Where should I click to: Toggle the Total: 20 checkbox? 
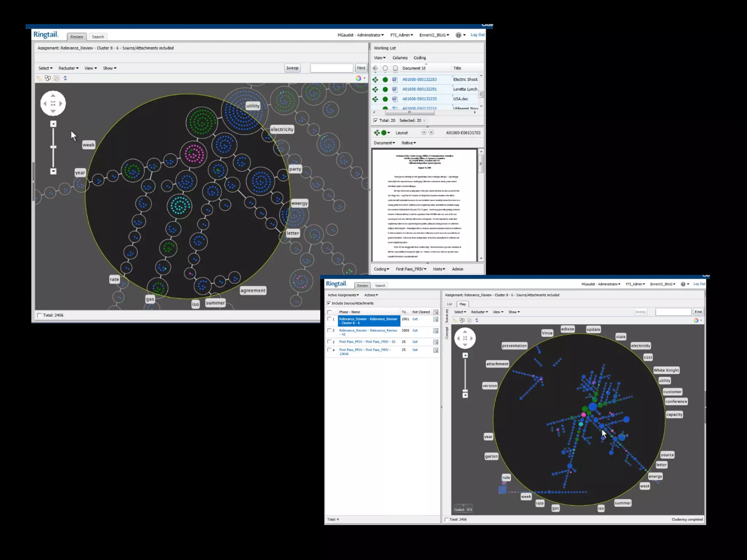(x=375, y=121)
